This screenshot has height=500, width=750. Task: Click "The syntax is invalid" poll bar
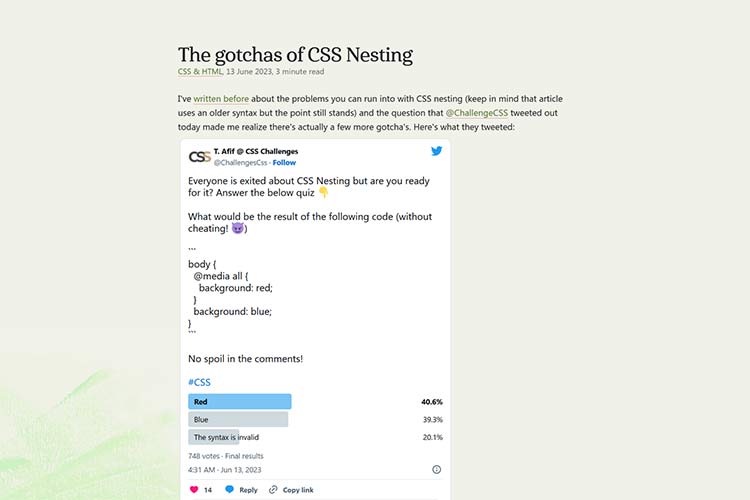[x=214, y=437]
